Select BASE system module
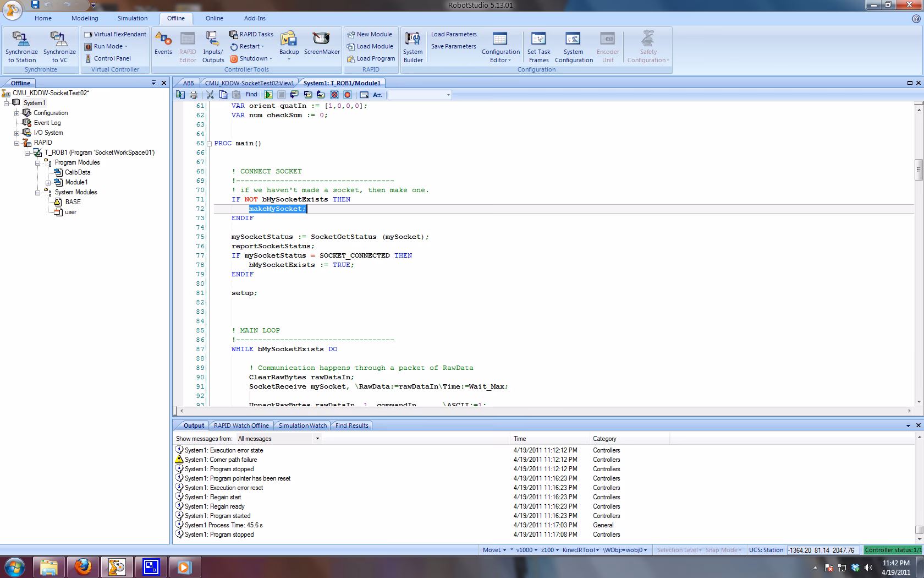924x578 pixels. click(73, 202)
